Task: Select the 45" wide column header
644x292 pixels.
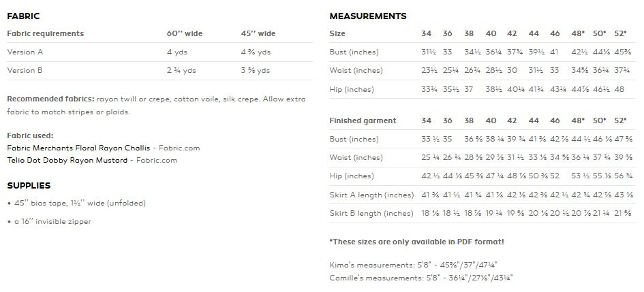Action: pyautogui.click(x=258, y=33)
